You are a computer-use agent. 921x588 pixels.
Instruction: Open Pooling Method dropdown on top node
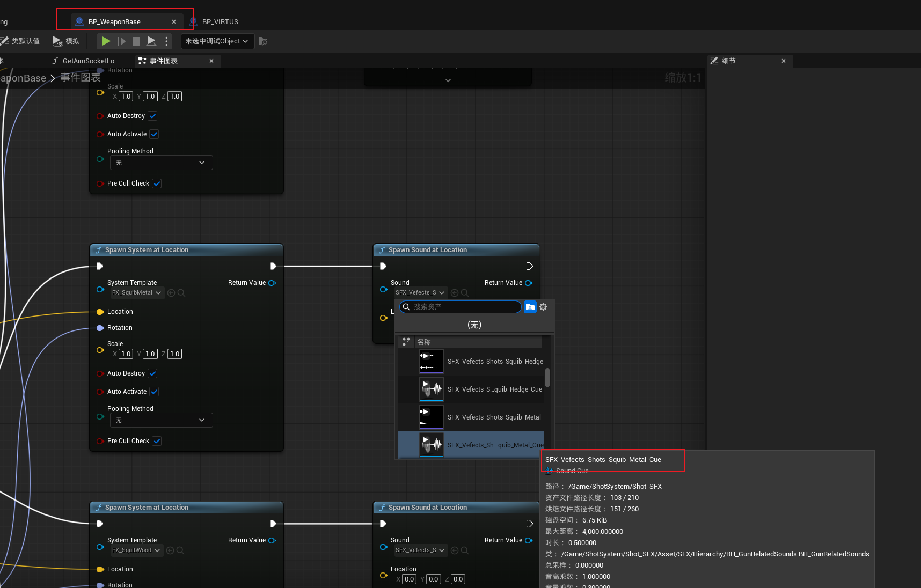161,163
